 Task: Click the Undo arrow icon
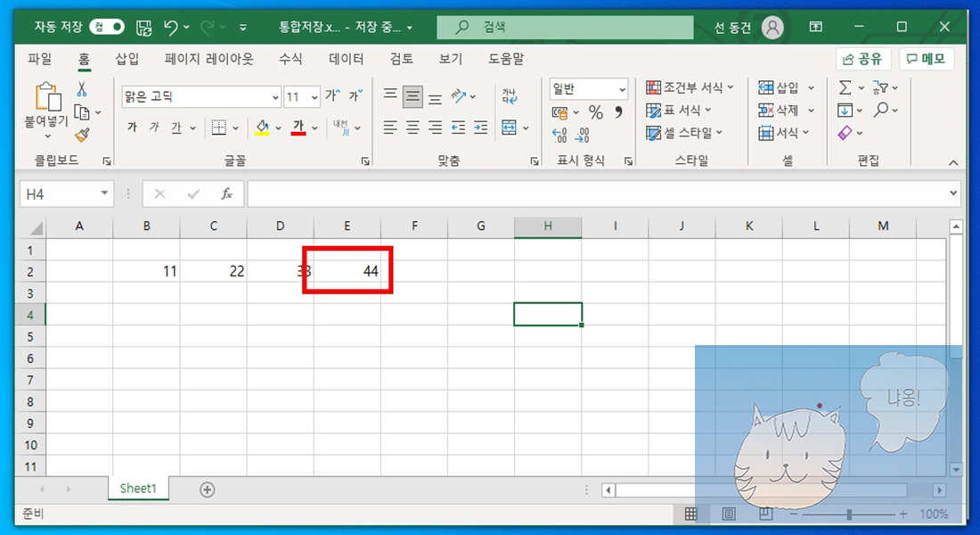(171, 27)
